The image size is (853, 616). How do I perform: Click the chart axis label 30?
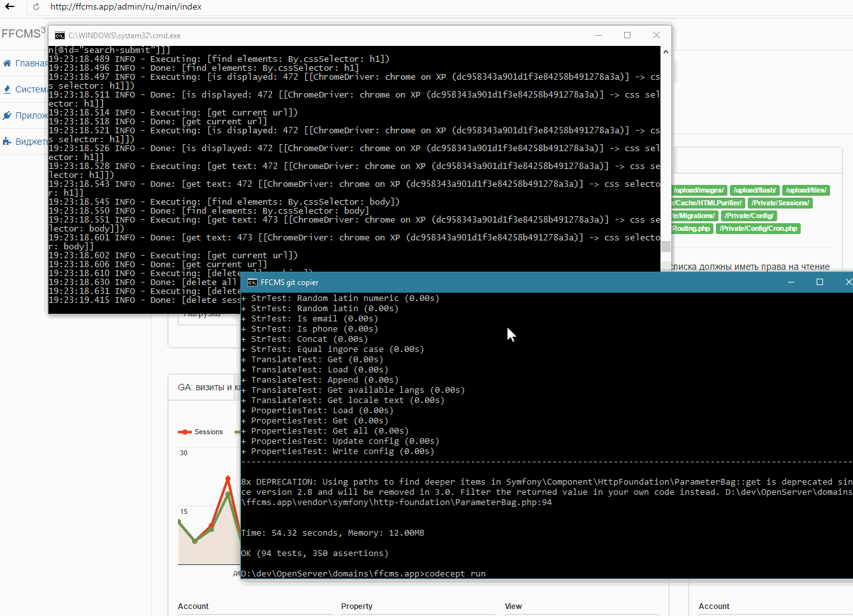184,453
